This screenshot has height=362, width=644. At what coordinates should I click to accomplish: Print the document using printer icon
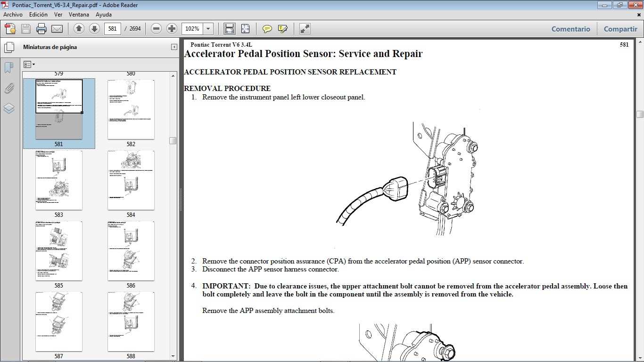[41, 29]
